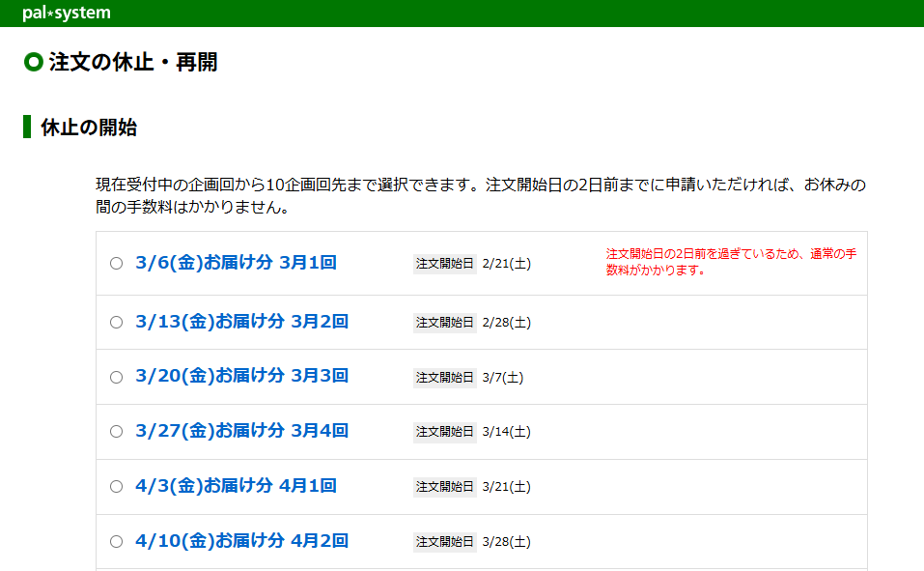Click the order start date 3/14(土)
Image resolution: width=924 pixels, height=571 pixels.
click(x=506, y=432)
